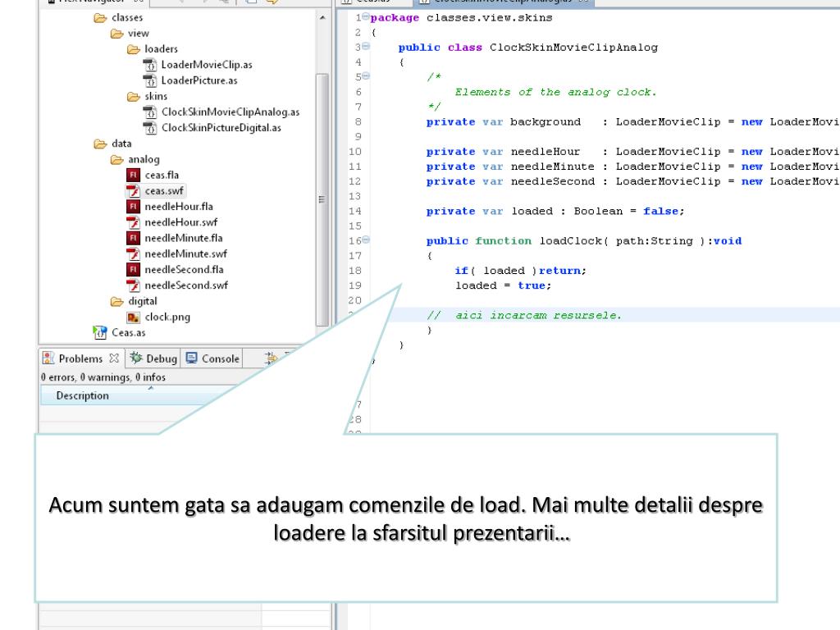
Task: Select ClockSkinPictureDigital.as in the navigator
Action: (221, 128)
